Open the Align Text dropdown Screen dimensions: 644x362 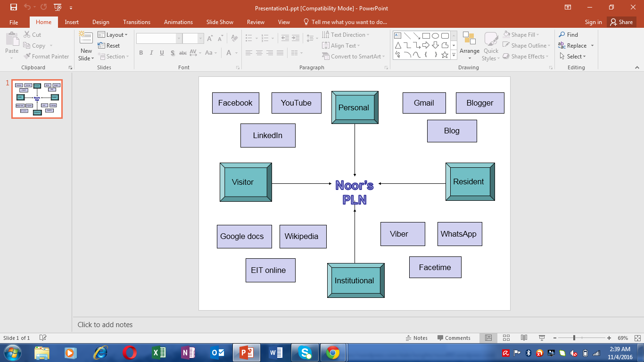click(341, 46)
